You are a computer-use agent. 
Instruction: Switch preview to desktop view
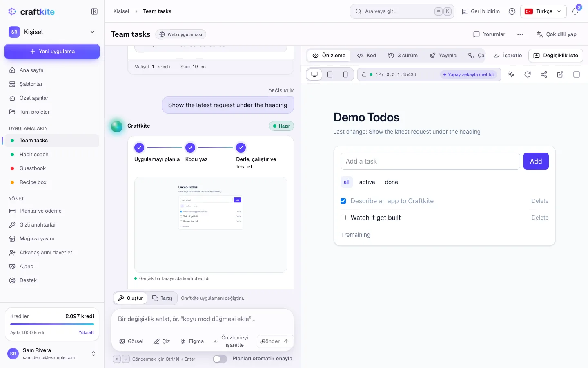314,74
